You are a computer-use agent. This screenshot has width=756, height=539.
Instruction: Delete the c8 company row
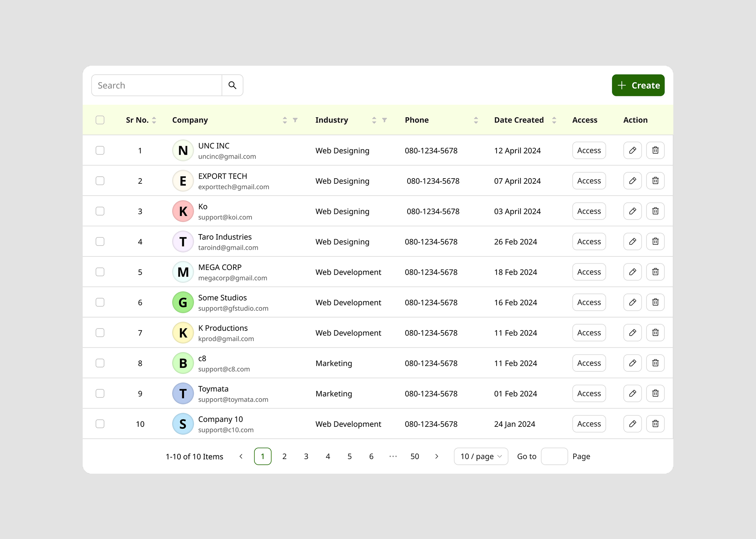(655, 363)
